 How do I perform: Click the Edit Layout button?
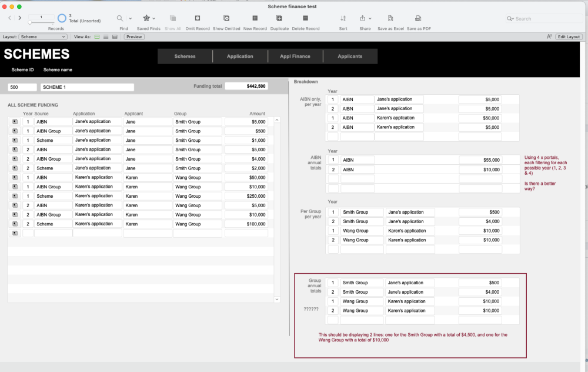[569, 36]
